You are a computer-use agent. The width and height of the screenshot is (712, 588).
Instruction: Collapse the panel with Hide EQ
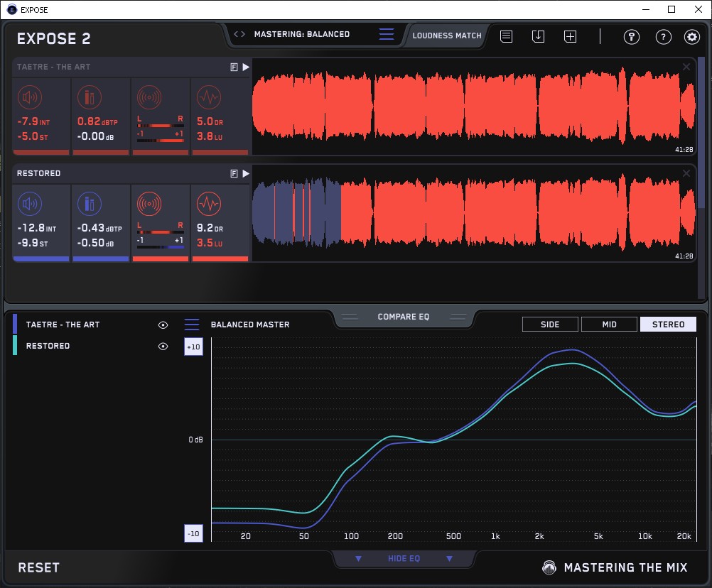point(404,558)
